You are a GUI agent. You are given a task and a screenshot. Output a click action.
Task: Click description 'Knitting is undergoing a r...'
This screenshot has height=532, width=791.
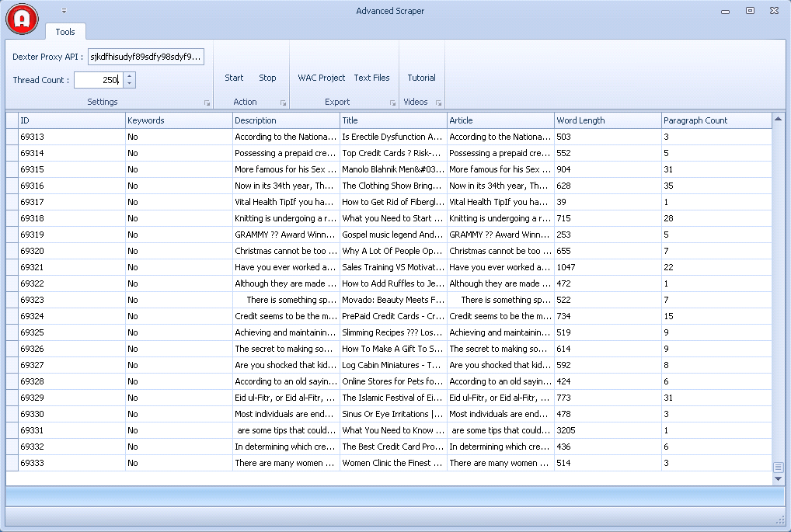coord(286,218)
